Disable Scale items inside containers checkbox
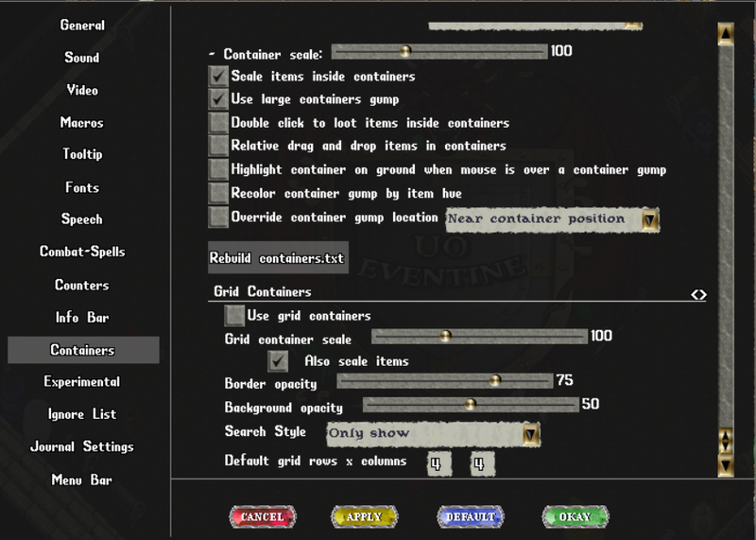756x540 pixels. (x=218, y=77)
